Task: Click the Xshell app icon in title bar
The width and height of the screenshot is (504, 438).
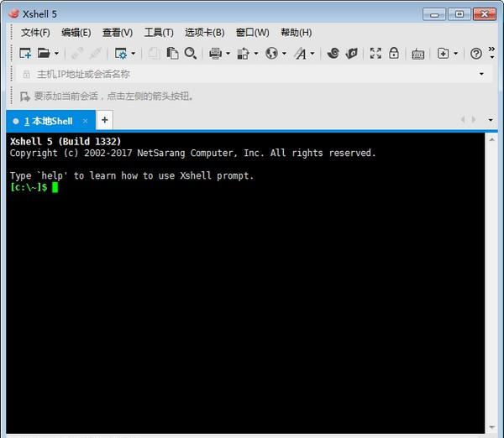Action: point(13,13)
